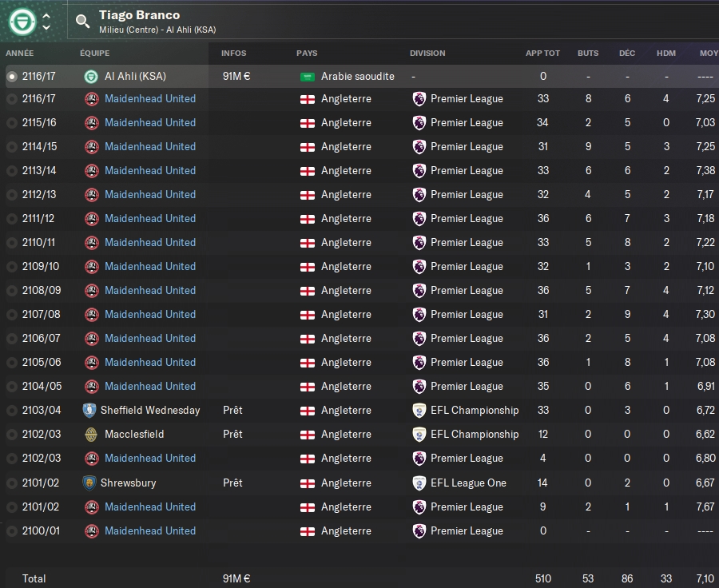
Task: Select the 2103/04 season radio button
Action: click(11, 411)
